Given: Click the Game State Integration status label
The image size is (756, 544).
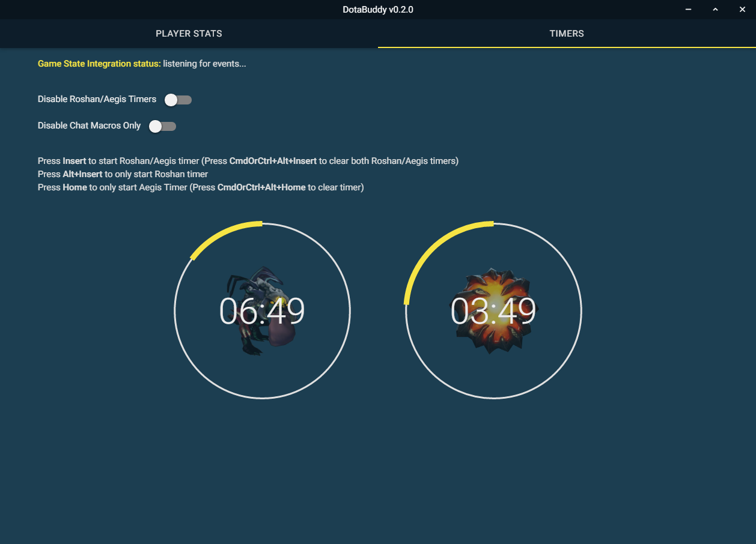Looking at the screenshot, I should pyautogui.click(x=99, y=64).
